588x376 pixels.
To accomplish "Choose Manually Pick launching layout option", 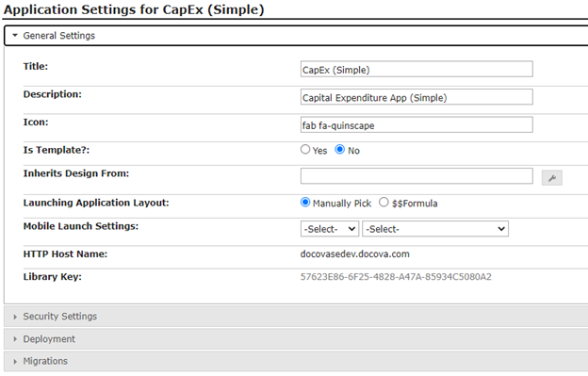I will pyautogui.click(x=305, y=203).
